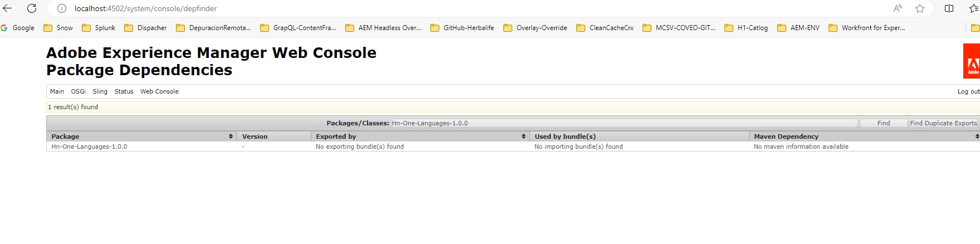Open the Sling menu
Image resolution: width=980 pixels, height=244 pixels.
point(100,91)
